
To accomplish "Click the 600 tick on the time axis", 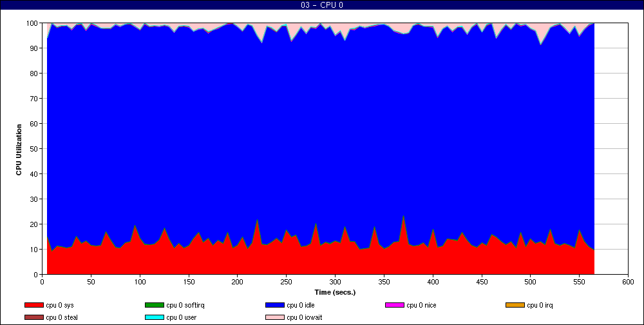I will click(x=628, y=282).
